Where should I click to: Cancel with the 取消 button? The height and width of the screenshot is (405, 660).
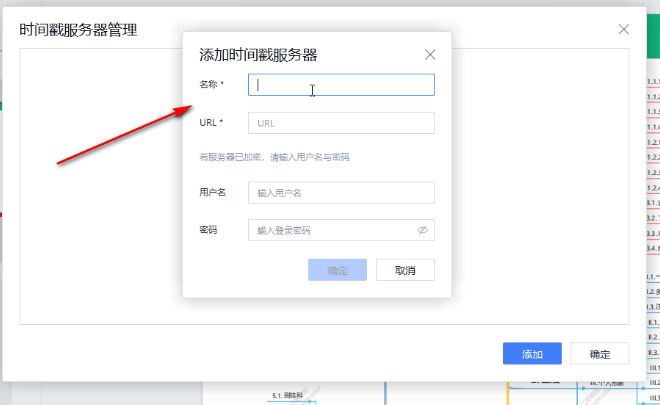pos(405,270)
